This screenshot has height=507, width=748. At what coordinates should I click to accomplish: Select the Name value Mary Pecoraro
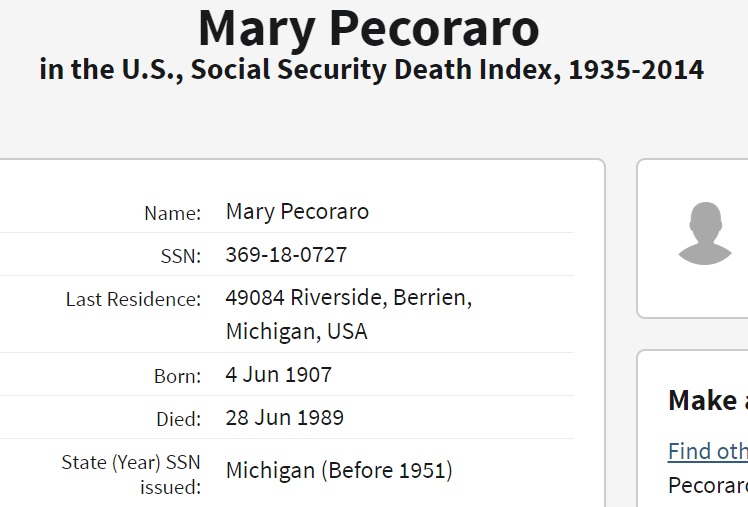point(297,212)
